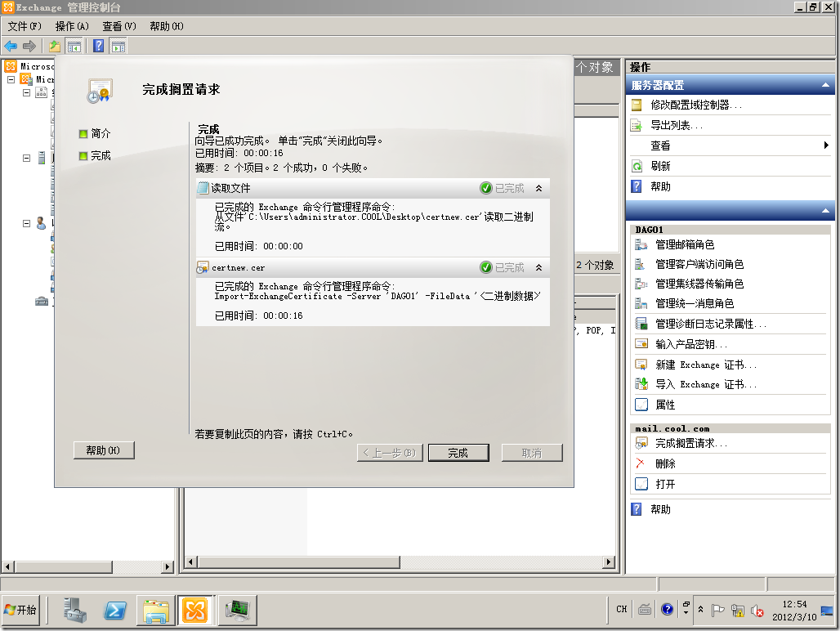Screen dimensions: 840x631
Task: Click the 完成 button to finish the wizard
Action: coord(458,452)
